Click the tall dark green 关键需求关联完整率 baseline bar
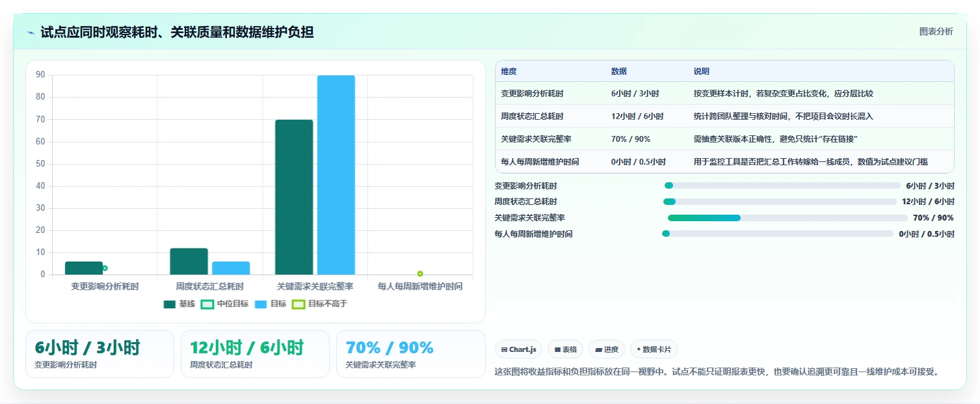The height and width of the screenshot is (404, 980). (294, 197)
